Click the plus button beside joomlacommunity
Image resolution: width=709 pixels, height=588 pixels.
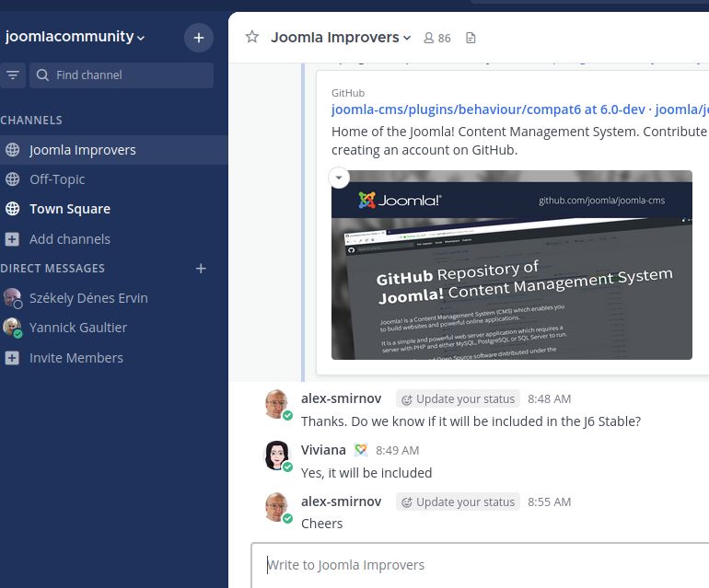pyautogui.click(x=199, y=38)
